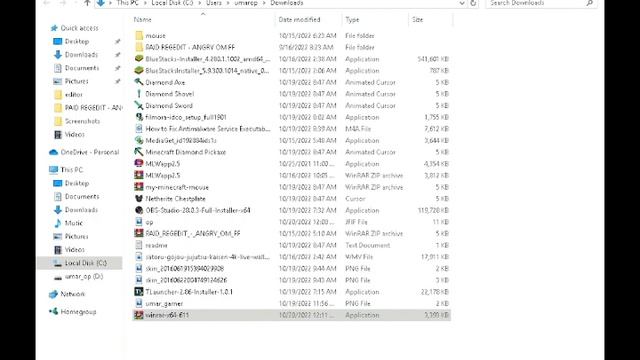Viewport: 640px width, 360px height.
Task: Sort files by Size column header
Action: click(418, 20)
